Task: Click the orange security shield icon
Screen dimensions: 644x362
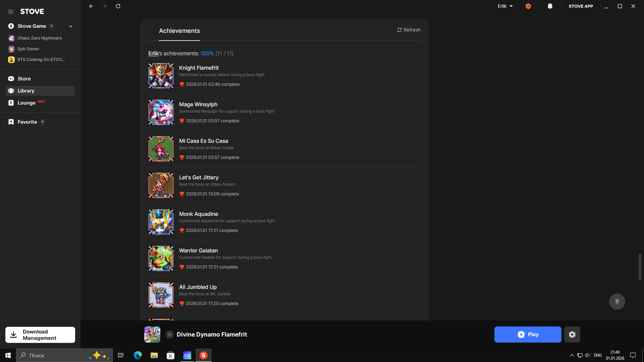Action: tap(528, 6)
